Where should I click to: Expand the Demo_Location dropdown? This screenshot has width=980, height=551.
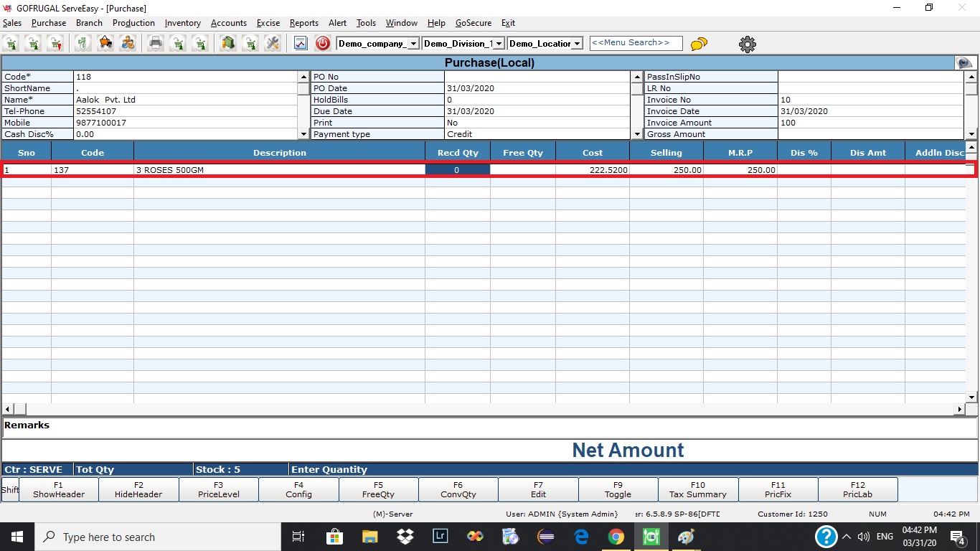click(577, 44)
